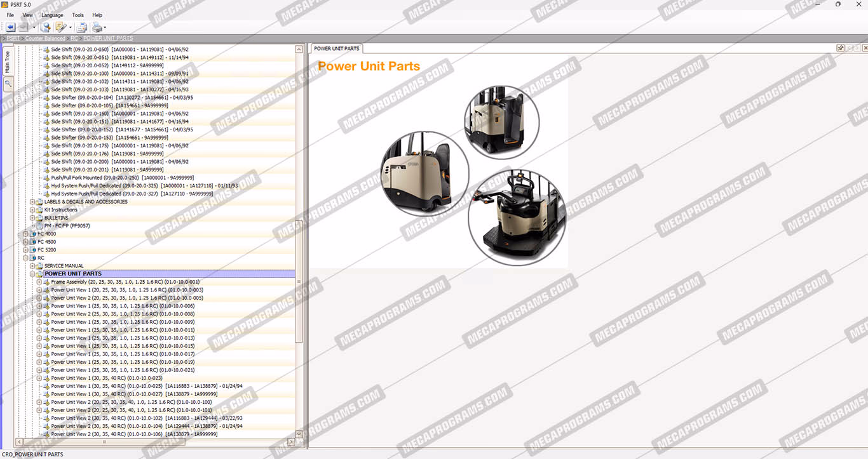Viewport: 868px width, 459px height.
Task: Click the RC breadcrumb link
Action: pos(74,39)
